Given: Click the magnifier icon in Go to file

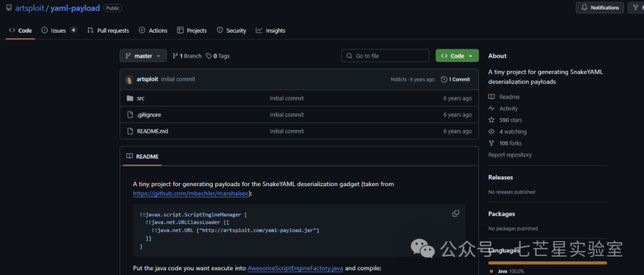Looking at the screenshot, I should click(349, 56).
